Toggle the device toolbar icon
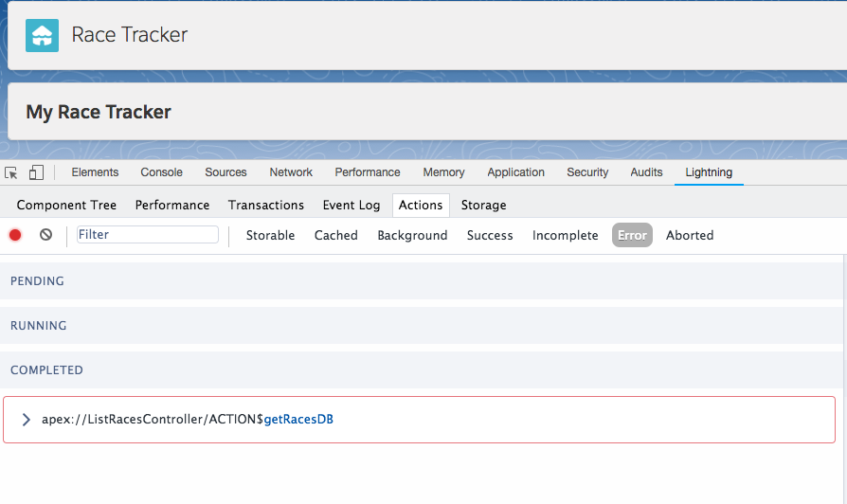 coord(36,172)
